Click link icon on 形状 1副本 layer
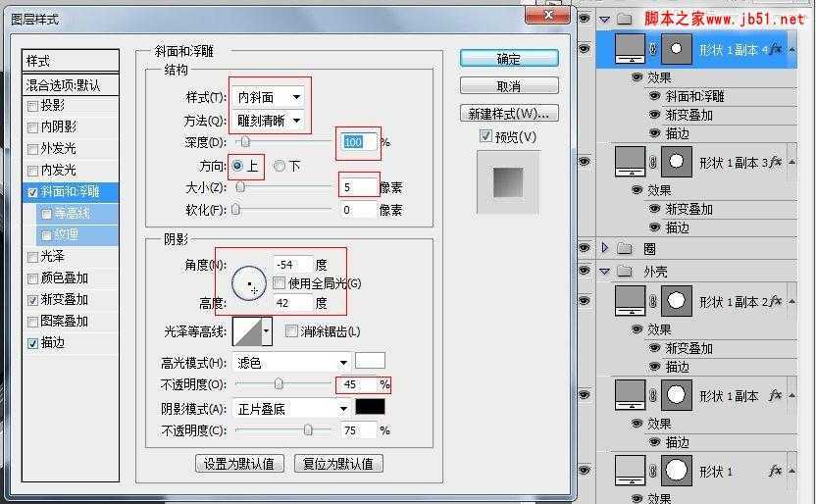The image size is (816, 504). coord(653,395)
